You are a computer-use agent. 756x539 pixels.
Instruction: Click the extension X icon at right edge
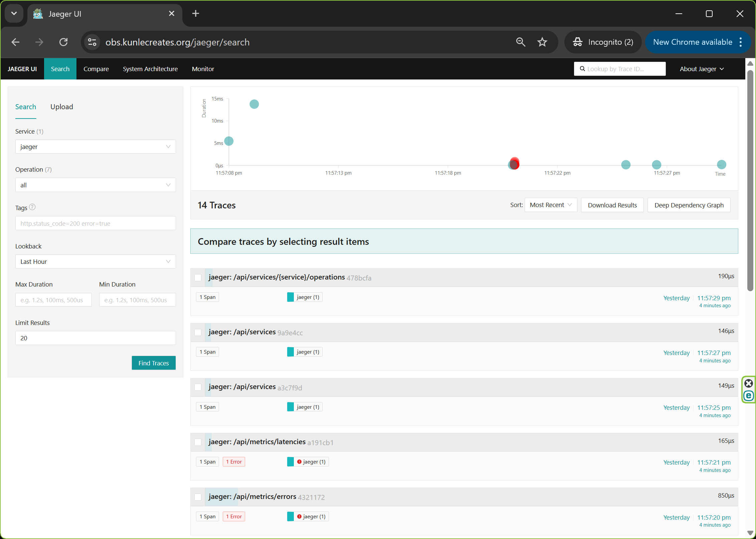point(749,383)
